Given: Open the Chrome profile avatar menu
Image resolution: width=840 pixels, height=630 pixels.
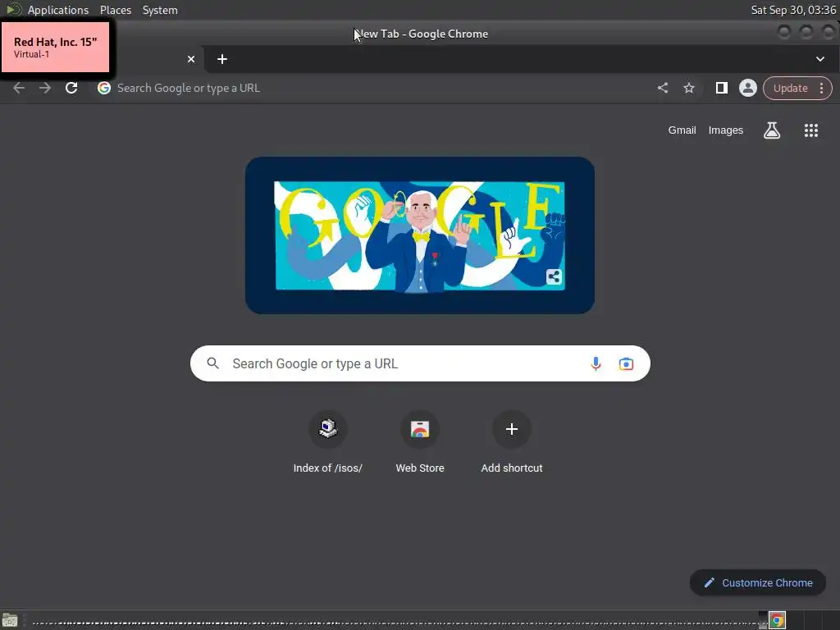Looking at the screenshot, I should click(x=748, y=88).
